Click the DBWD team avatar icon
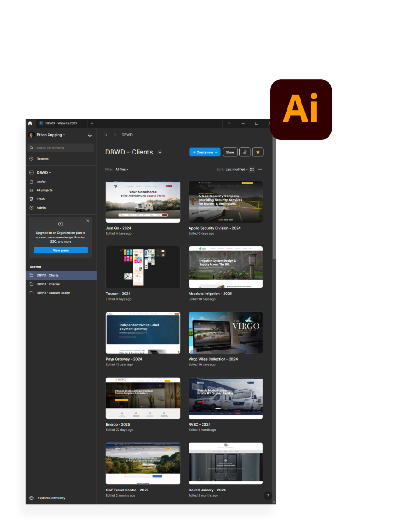420x532 pixels. 32,172
